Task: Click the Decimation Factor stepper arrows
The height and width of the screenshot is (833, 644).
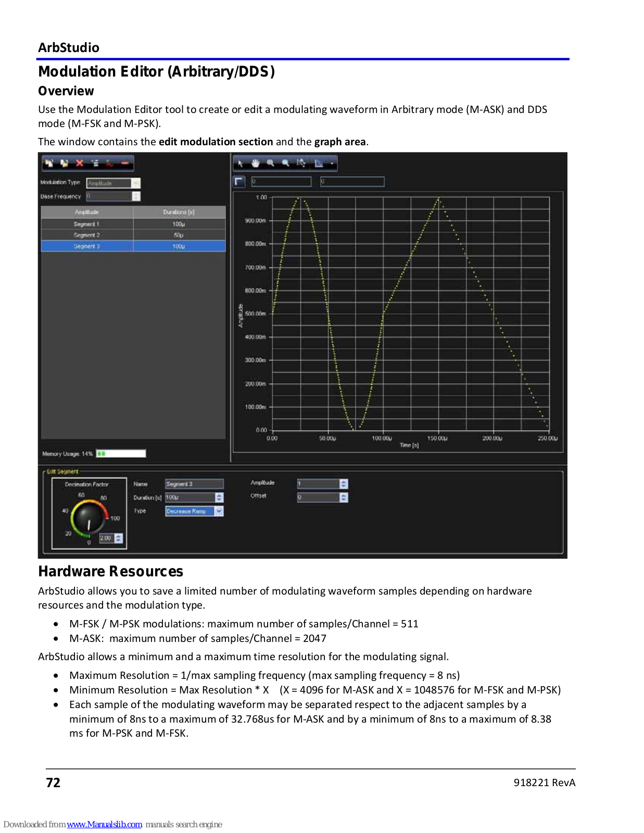Action: 119,538
